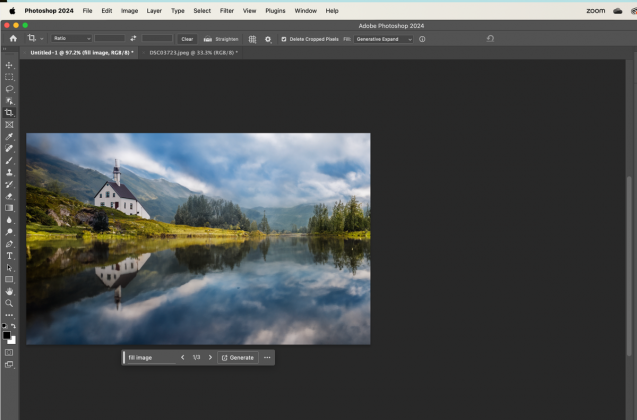The width and height of the screenshot is (637, 420).
Task: Select the Zoom tool in toolbar
Action: (9, 303)
